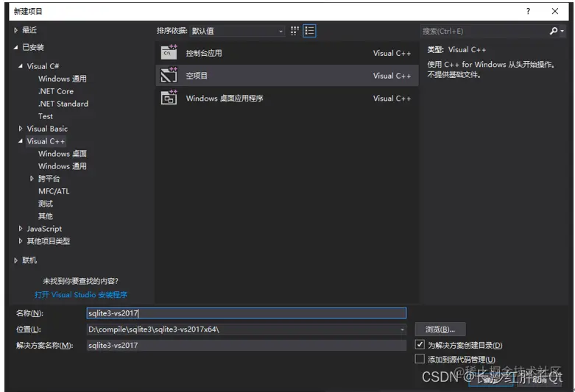Expand the 联机 node
This screenshot has width=575, height=392.
coord(15,260)
